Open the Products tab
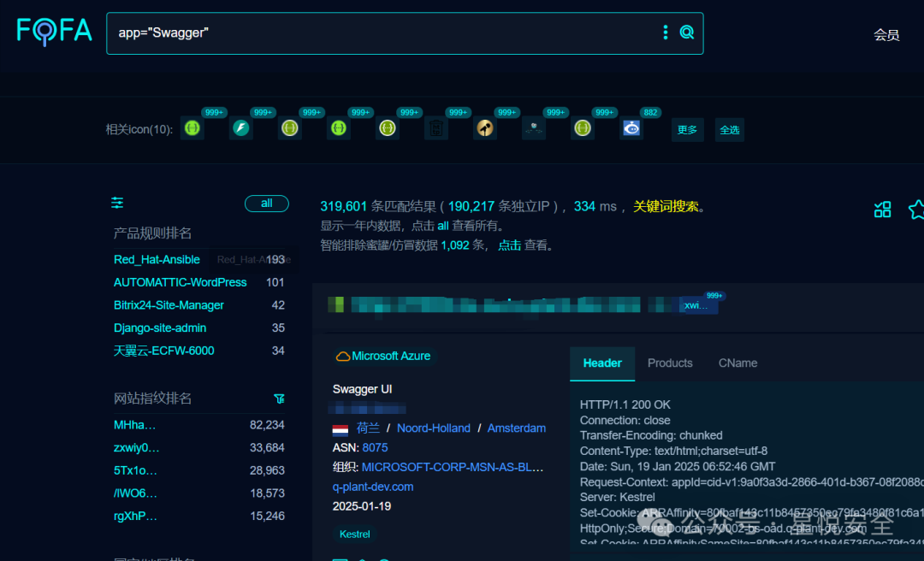The height and width of the screenshot is (561, 924). click(670, 363)
